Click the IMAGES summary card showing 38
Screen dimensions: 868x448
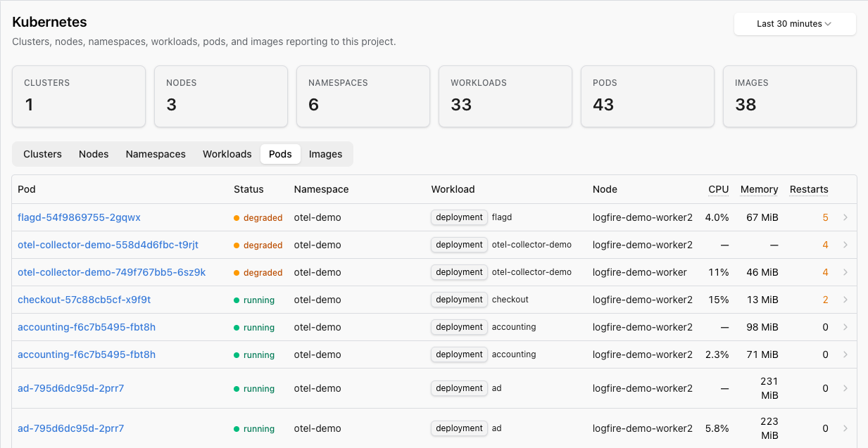click(790, 96)
